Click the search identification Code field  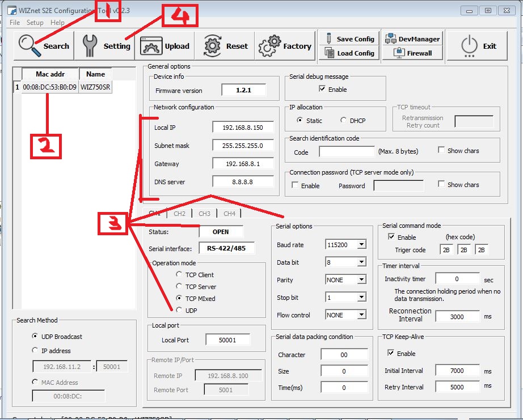click(347, 152)
